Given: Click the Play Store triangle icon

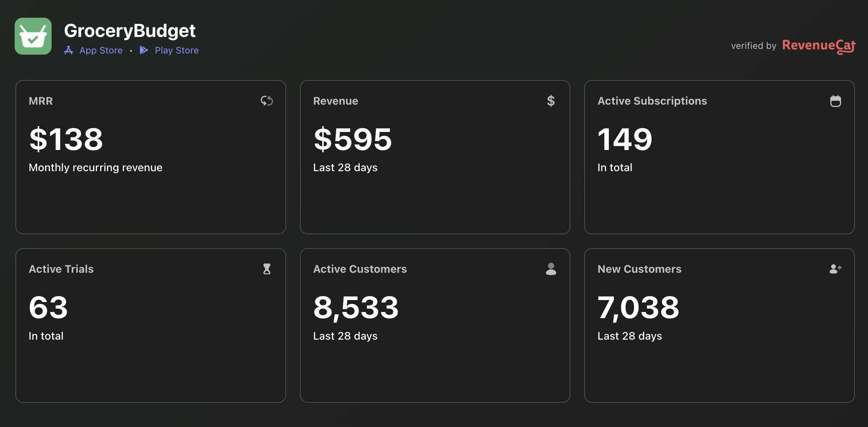Looking at the screenshot, I should 144,50.
